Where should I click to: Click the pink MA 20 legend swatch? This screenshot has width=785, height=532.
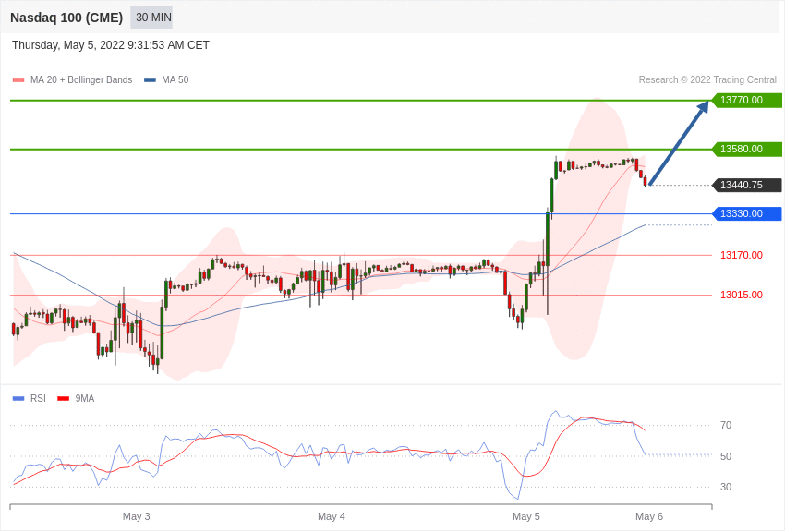(18, 80)
